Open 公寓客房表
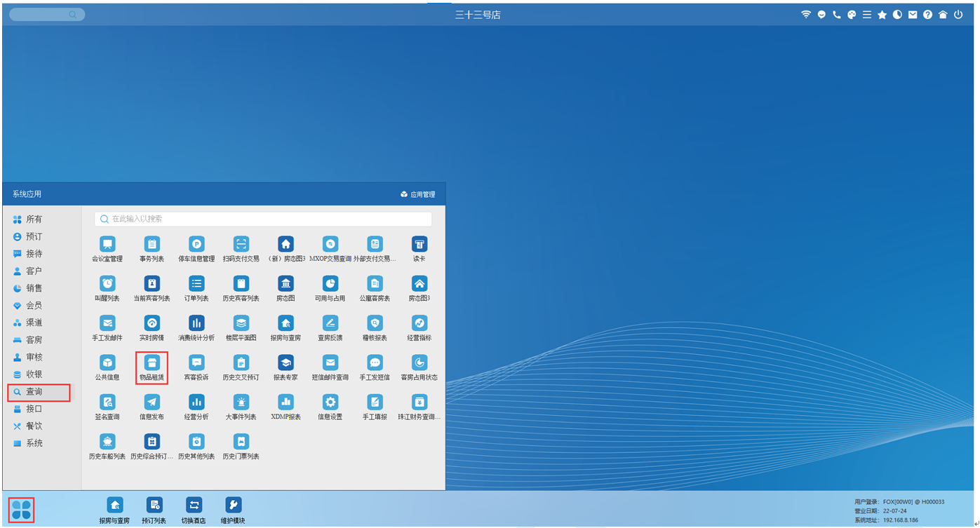The height and width of the screenshot is (528, 980). point(375,284)
